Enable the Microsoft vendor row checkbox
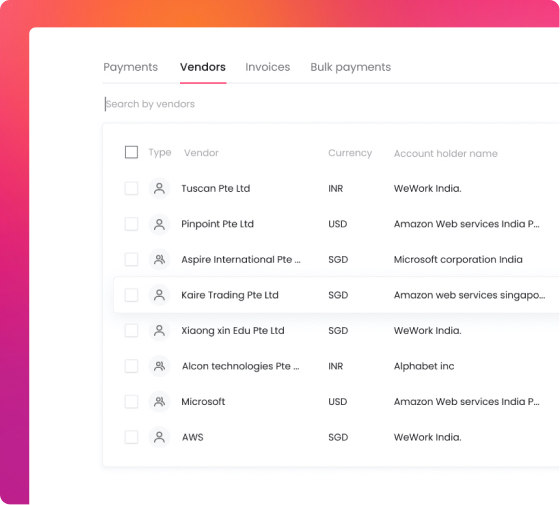This screenshot has width=560, height=505. (x=131, y=401)
